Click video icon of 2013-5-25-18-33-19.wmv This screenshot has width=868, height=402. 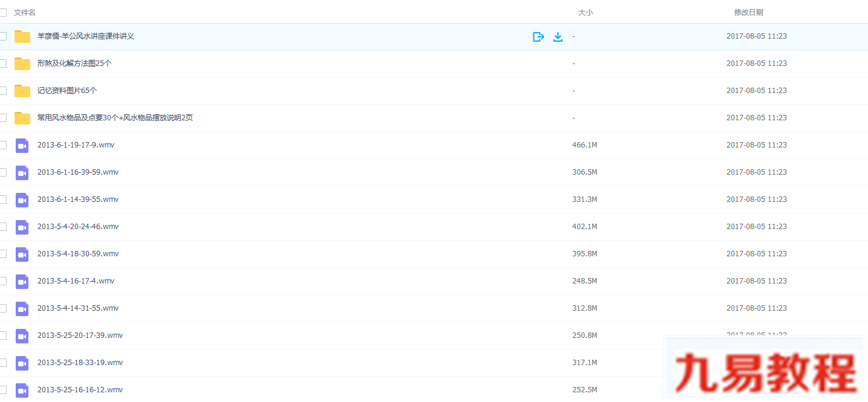[x=22, y=363]
